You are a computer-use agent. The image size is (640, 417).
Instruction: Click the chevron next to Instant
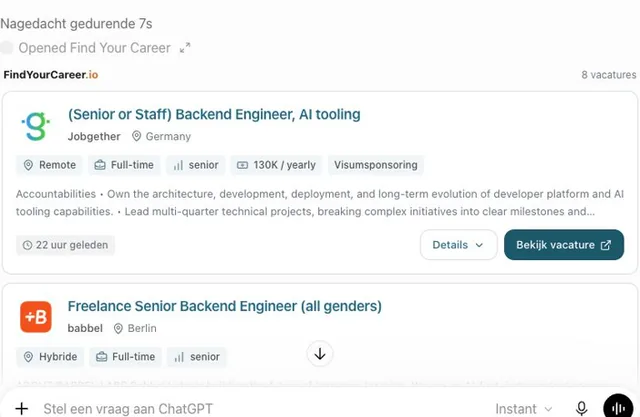click(x=549, y=409)
